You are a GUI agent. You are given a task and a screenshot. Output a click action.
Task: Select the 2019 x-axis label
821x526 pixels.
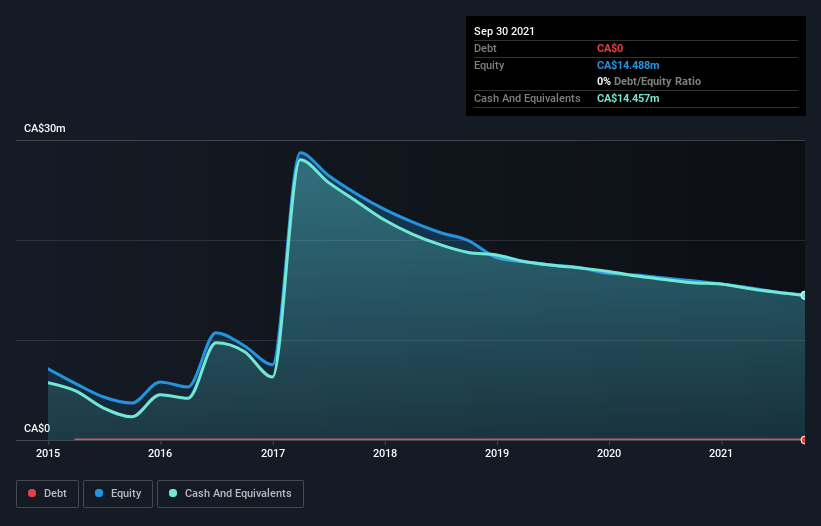pyautogui.click(x=497, y=453)
